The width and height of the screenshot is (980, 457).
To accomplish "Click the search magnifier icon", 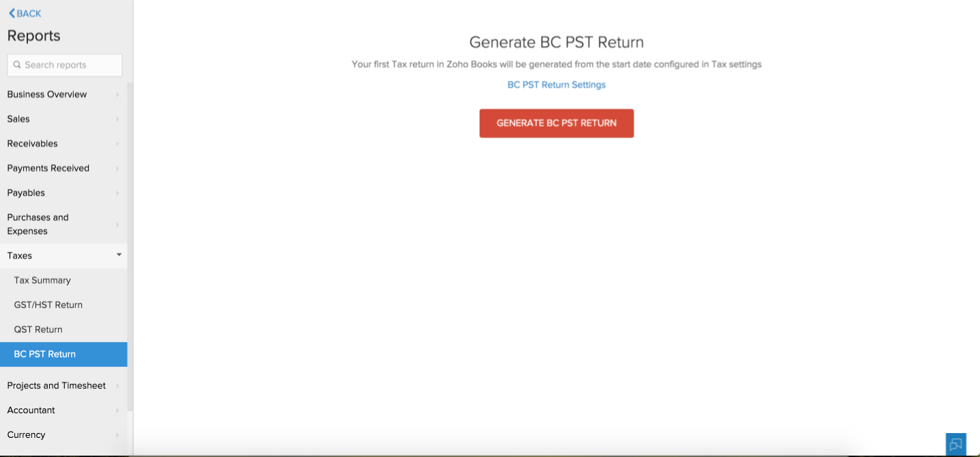I will [17, 66].
